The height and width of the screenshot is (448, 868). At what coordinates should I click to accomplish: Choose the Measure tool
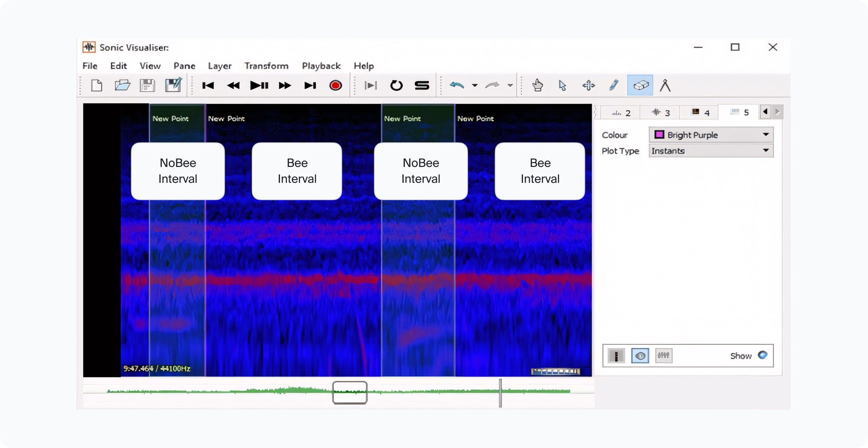[665, 86]
